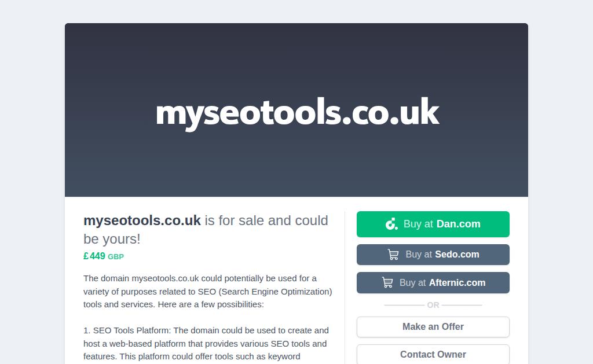Buy the domain at Dan.com
The image size is (593, 364).
point(433,224)
